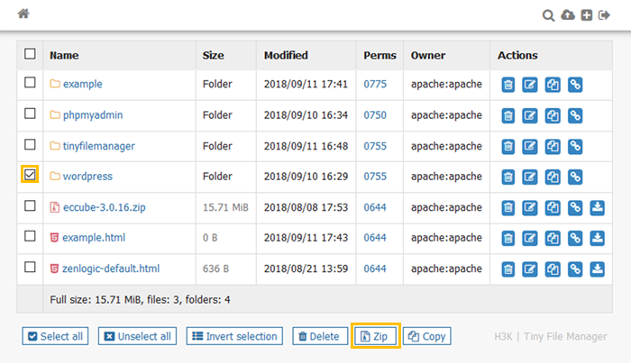Tick the checkbox next to the example folder
The width and height of the screenshot is (631, 364).
[x=30, y=83]
